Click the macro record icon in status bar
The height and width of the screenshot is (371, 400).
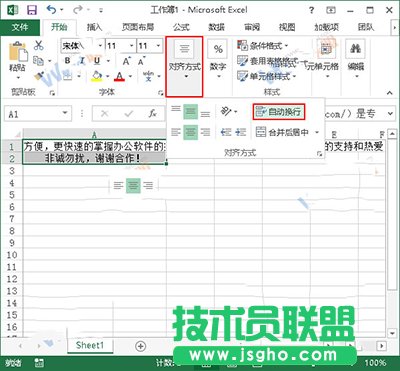pos(39,363)
